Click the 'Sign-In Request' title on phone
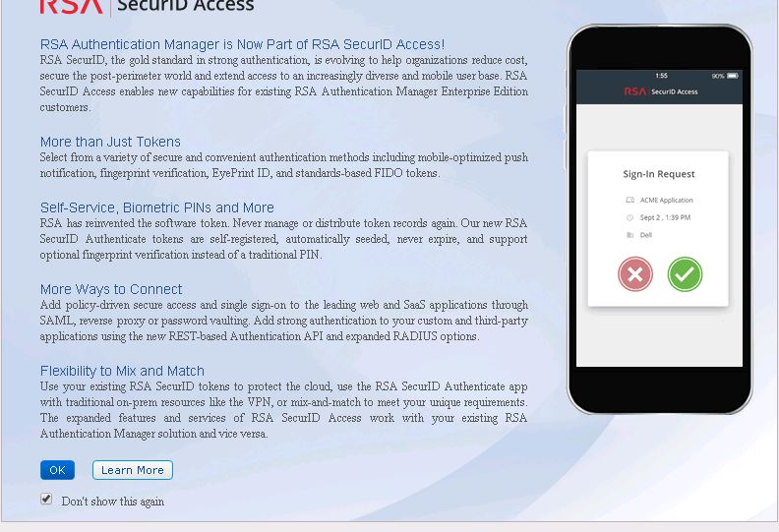Viewport: 779px width, 532px height. [659, 174]
